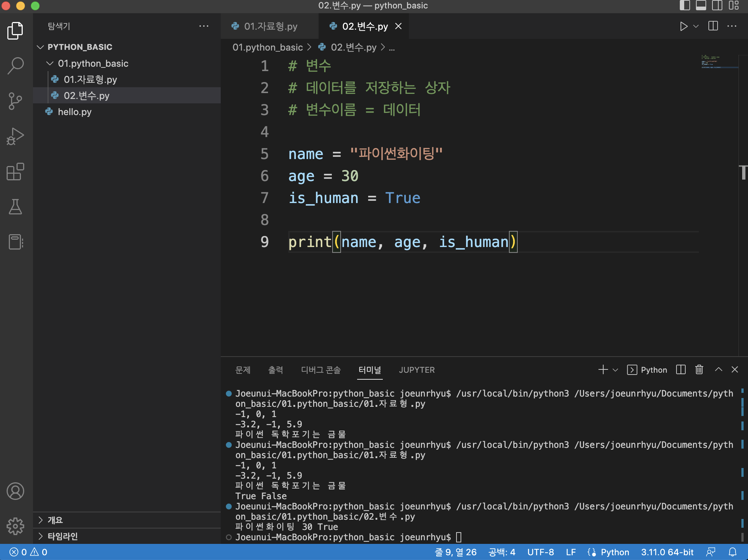Create a new terminal with plus icon
Image resolution: width=748 pixels, height=560 pixels.
(x=603, y=369)
